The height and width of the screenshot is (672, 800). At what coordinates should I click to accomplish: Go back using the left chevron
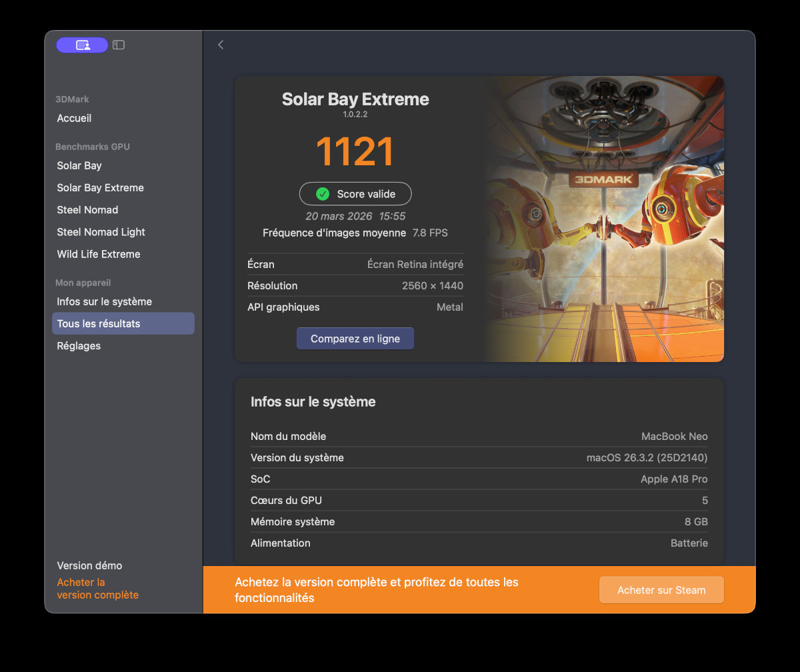pyautogui.click(x=221, y=45)
